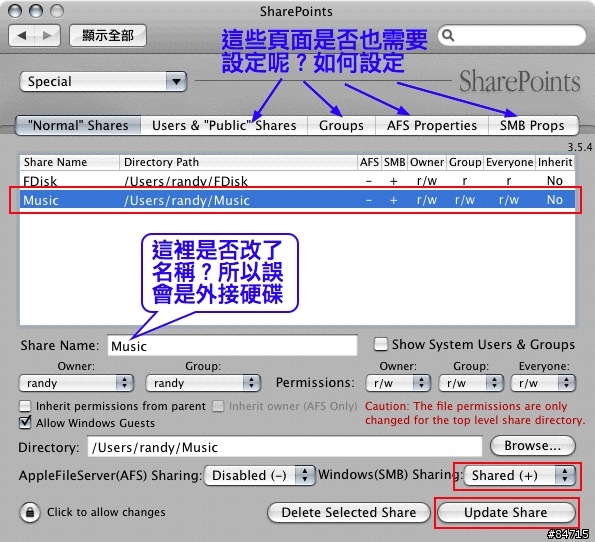Open Users & "Public" Shares tab
Screen dimensions: 595x542
[x=224, y=125]
